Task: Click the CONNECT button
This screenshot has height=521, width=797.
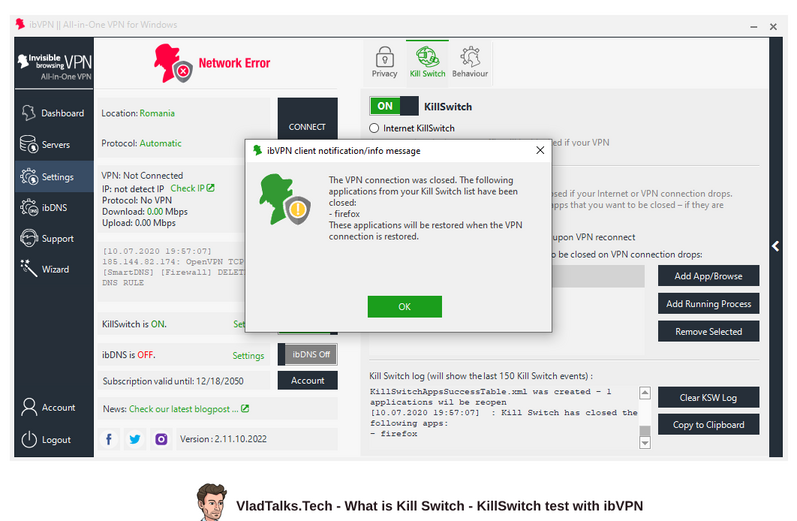Action: 307,118
